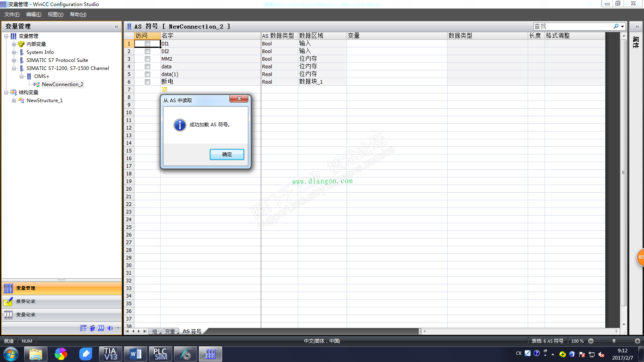Expand the NewStructure_1 node
Viewport: 644px width, 362px height.
[14, 101]
